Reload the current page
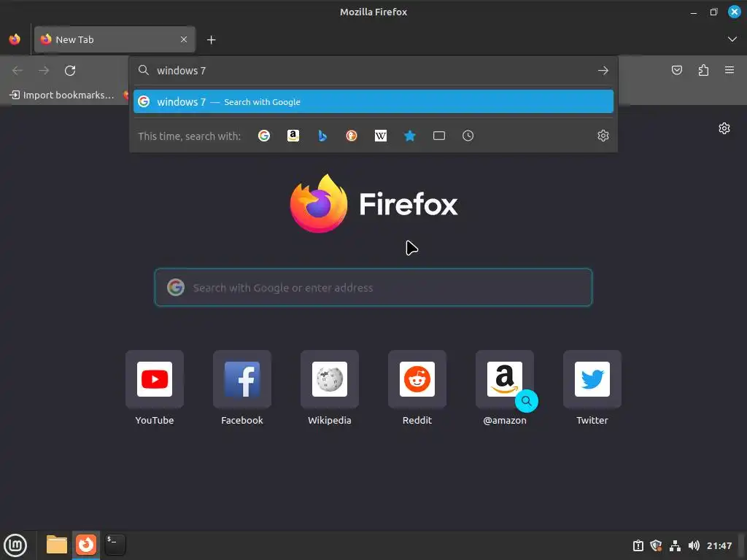 70,71
